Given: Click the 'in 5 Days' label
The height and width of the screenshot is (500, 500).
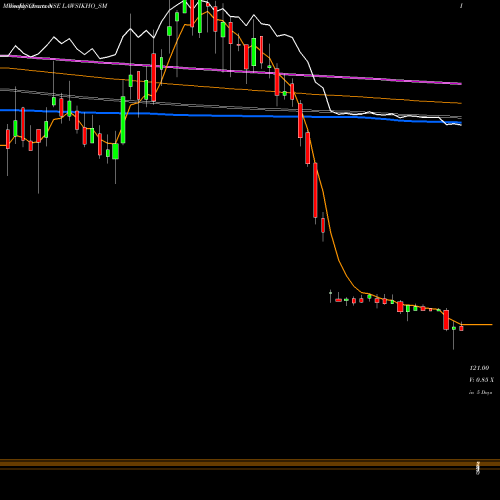Looking at the screenshot, I should [481, 393].
